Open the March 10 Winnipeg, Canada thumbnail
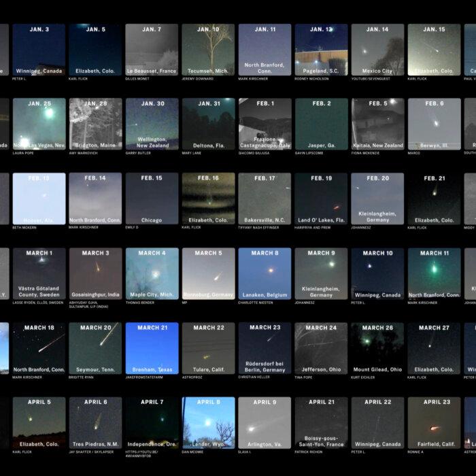This screenshot has width=476, height=476. [377, 273]
